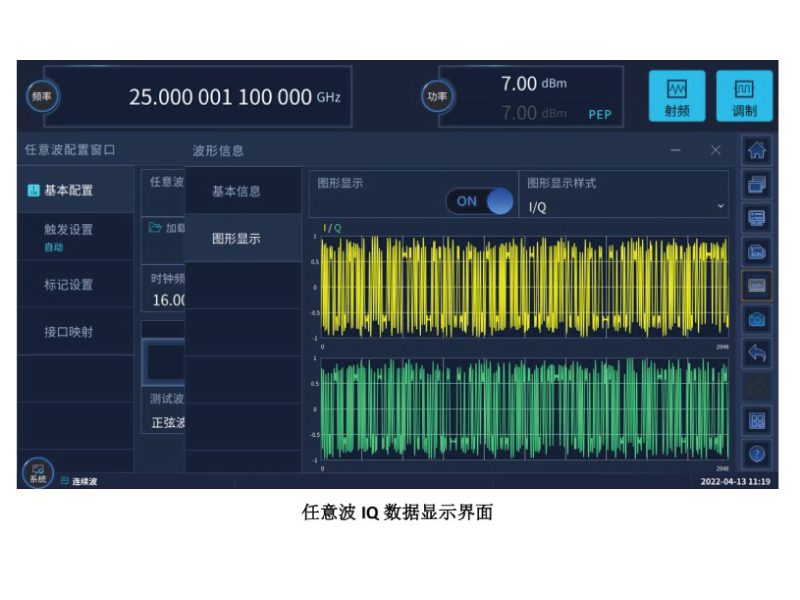Open the stacked windows icon in sidebar
This screenshot has height=600, width=800.
(757, 184)
